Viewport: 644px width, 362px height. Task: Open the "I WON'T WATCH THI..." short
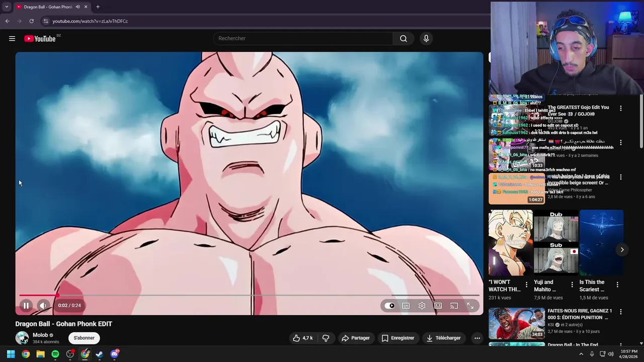coord(510,243)
